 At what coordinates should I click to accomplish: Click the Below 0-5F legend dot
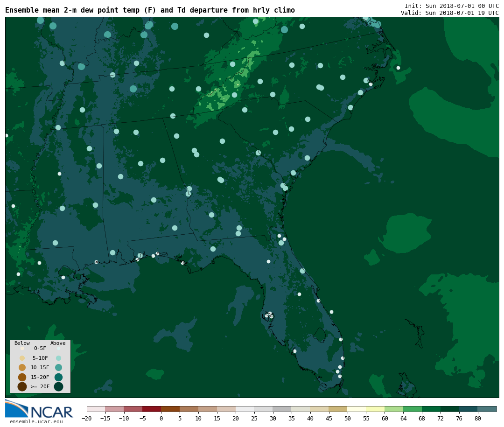click(x=22, y=348)
